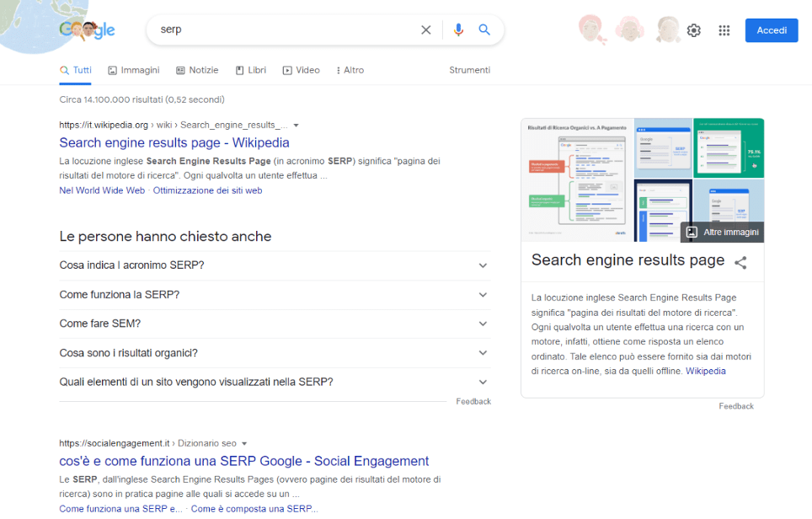The image size is (812, 519).
Task: Expand 'Come fare SEM?' question
Action: [x=275, y=324]
